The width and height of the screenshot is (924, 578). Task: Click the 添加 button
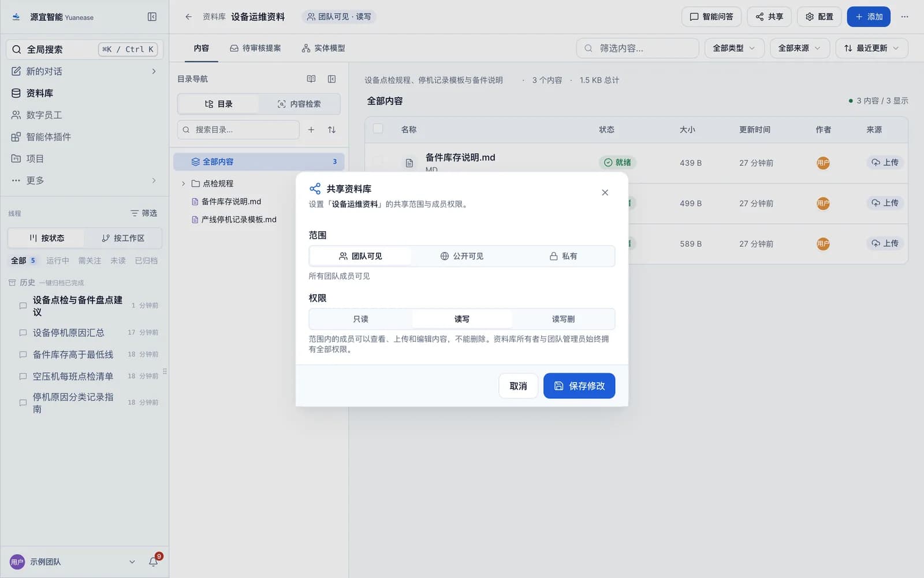pyautogui.click(x=869, y=17)
